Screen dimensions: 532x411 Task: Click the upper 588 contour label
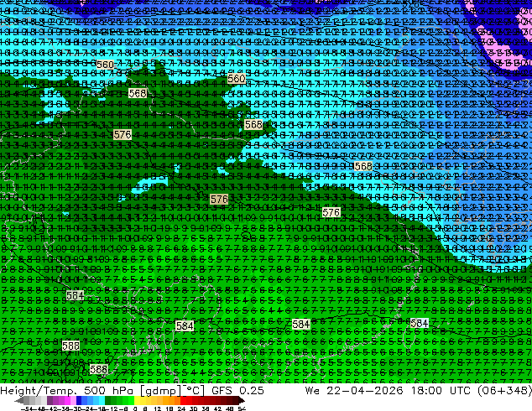(x=71, y=346)
